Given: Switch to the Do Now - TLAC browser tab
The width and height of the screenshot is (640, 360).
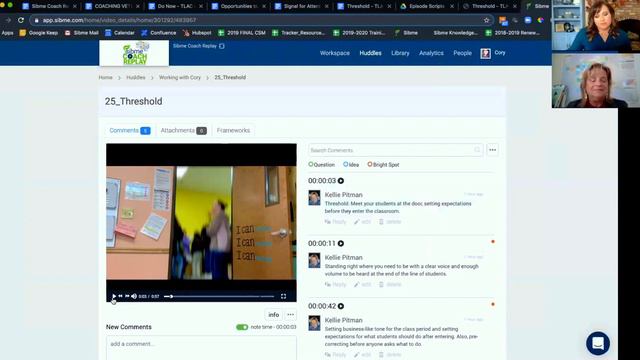Looking at the screenshot, I should 176,6.
